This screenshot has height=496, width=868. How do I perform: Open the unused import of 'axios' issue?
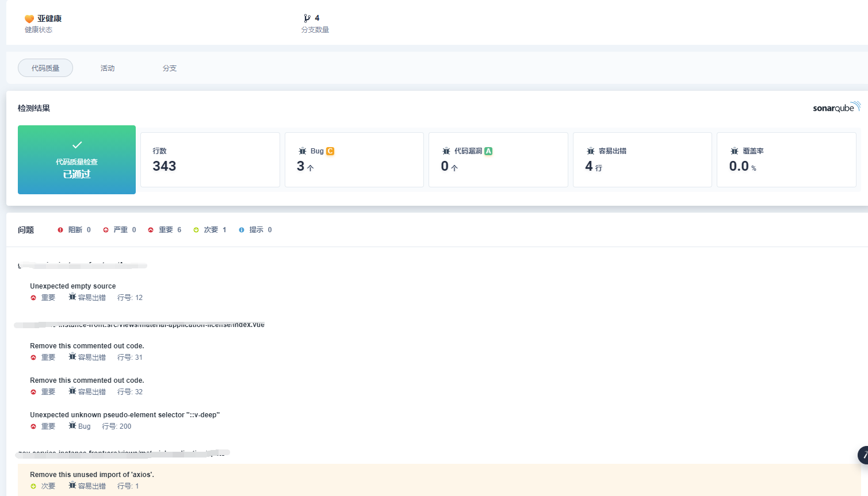coord(92,475)
